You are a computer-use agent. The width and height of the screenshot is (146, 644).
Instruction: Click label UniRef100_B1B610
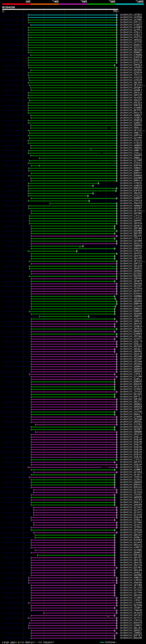coord(131,45)
